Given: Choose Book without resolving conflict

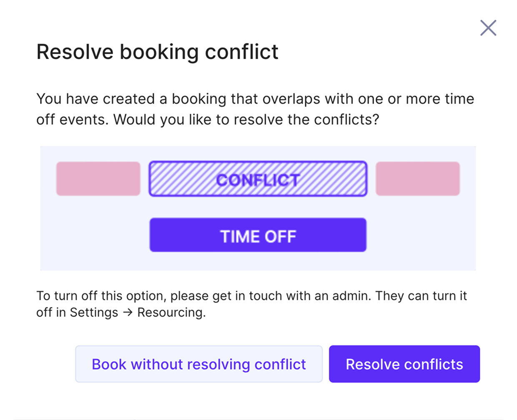Looking at the screenshot, I should pos(199,364).
